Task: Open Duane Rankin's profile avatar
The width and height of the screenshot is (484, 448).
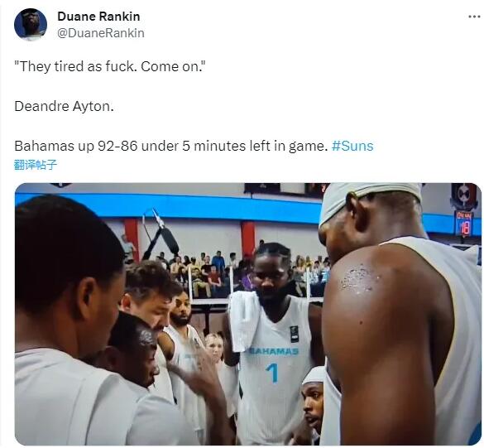Action: click(x=31, y=25)
